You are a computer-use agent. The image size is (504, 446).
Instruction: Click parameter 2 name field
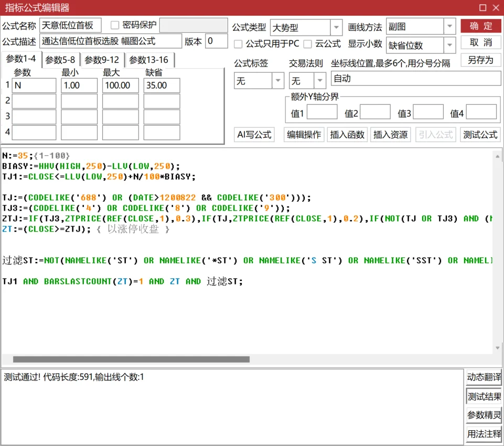click(34, 101)
